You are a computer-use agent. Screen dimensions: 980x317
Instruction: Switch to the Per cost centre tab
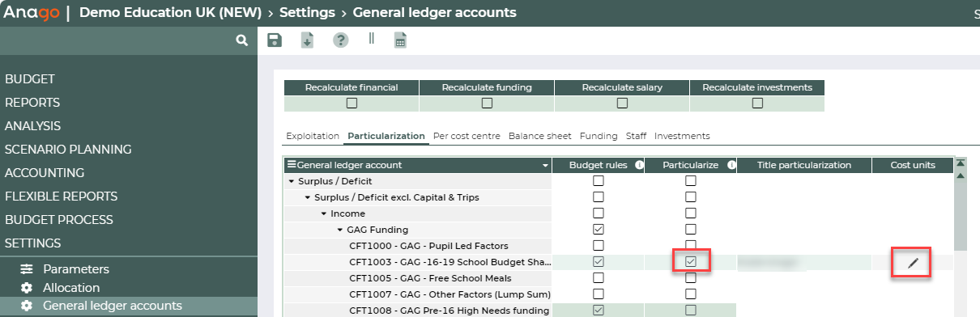click(x=467, y=136)
